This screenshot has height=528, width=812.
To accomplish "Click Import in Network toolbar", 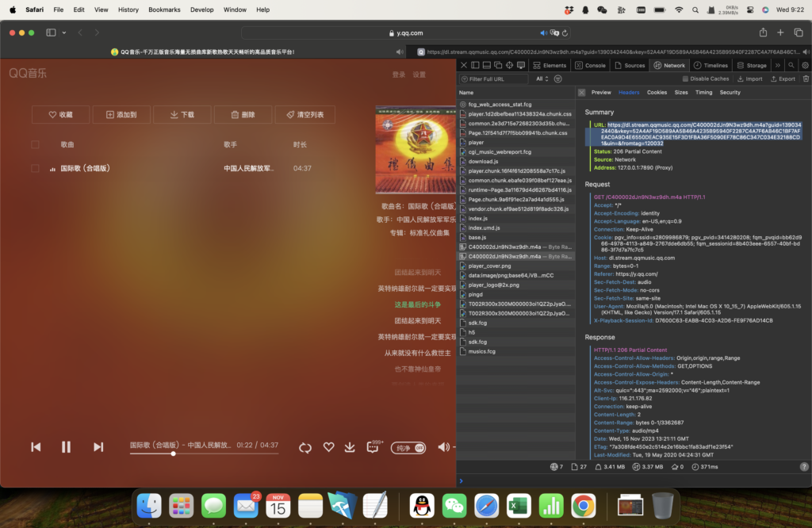I will 749,78.
